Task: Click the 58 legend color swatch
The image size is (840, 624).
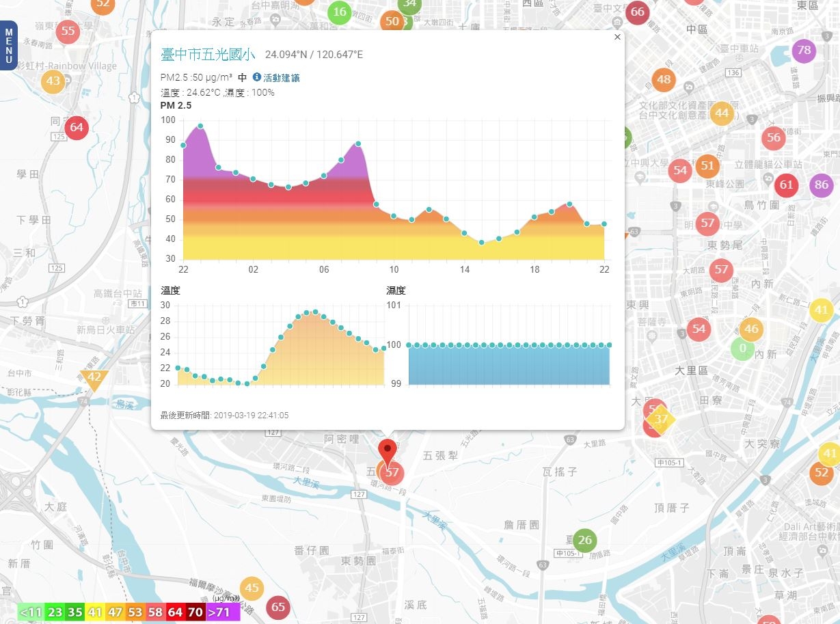Action: (x=155, y=612)
